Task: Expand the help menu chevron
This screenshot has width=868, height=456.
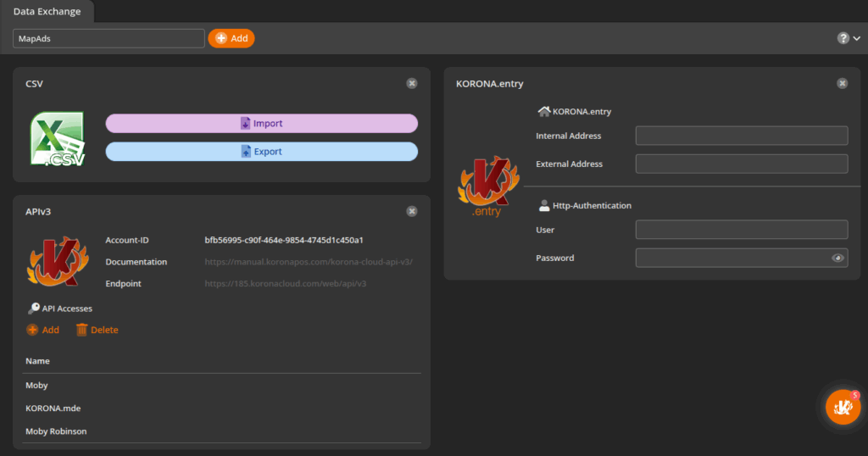Action: tap(857, 39)
